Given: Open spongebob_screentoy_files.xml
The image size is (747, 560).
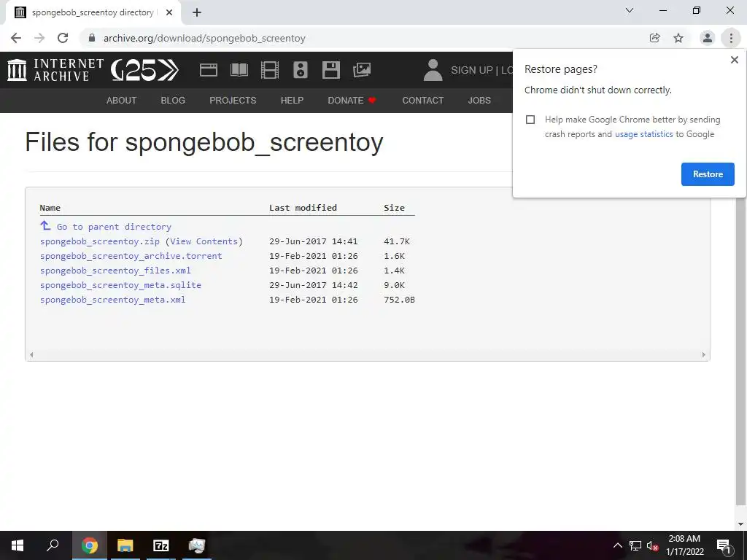Looking at the screenshot, I should 115,271.
